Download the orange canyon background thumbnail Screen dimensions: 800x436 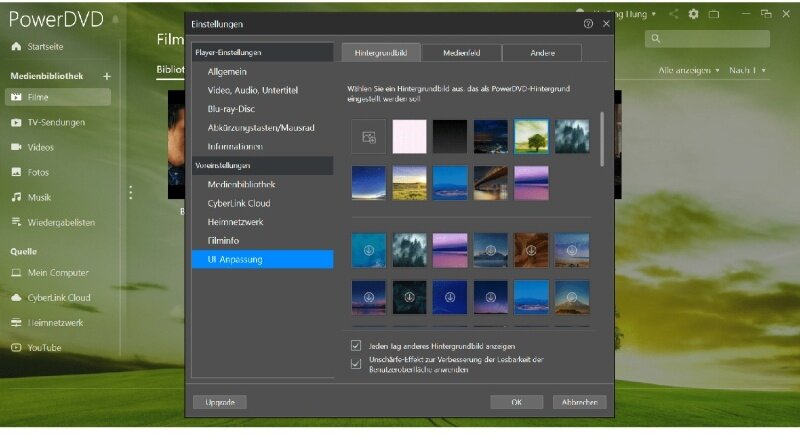pyautogui.click(x=531, y=250)
